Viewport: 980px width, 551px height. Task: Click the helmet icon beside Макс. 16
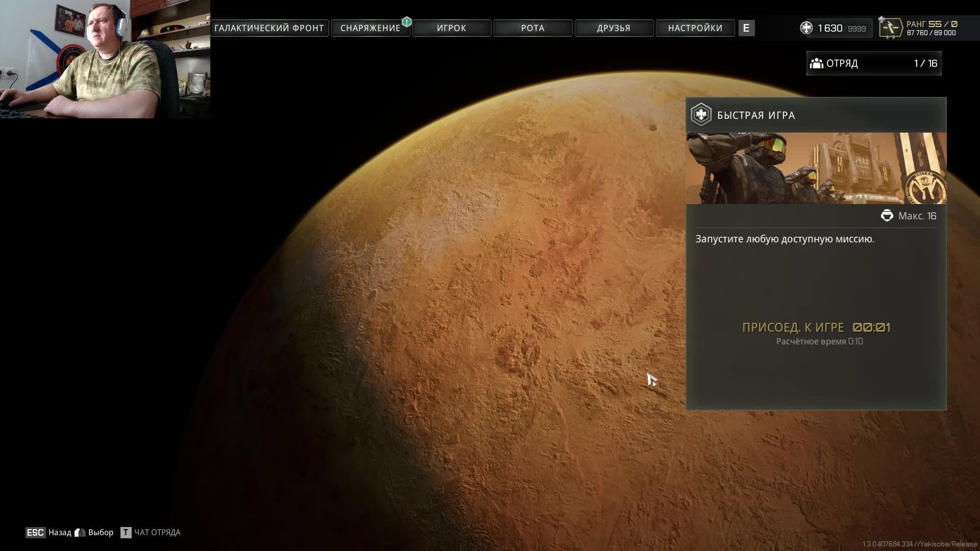[887, 216]
